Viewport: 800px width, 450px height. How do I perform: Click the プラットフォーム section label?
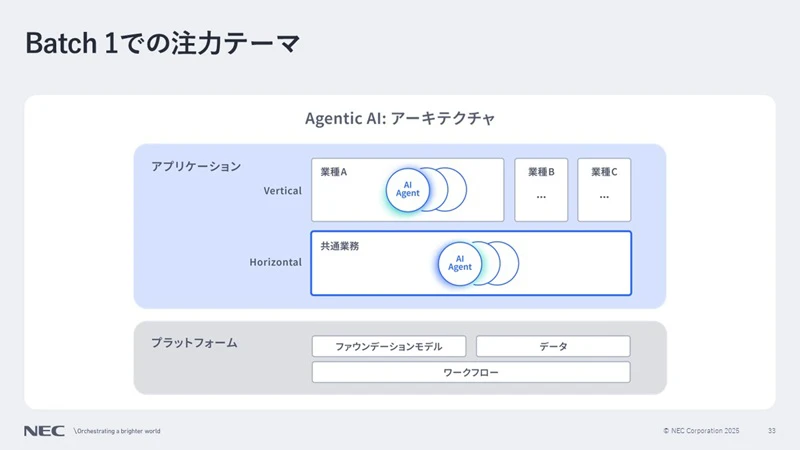coord(194,342)
